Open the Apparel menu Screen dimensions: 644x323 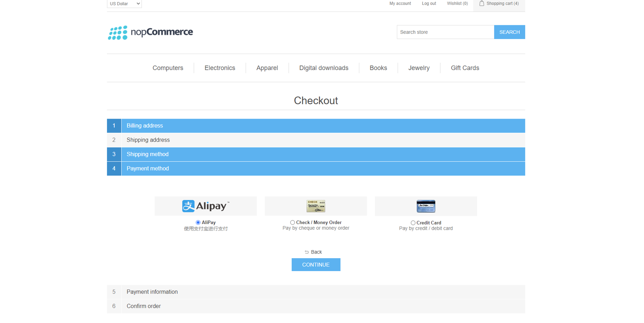coord(267,68)
